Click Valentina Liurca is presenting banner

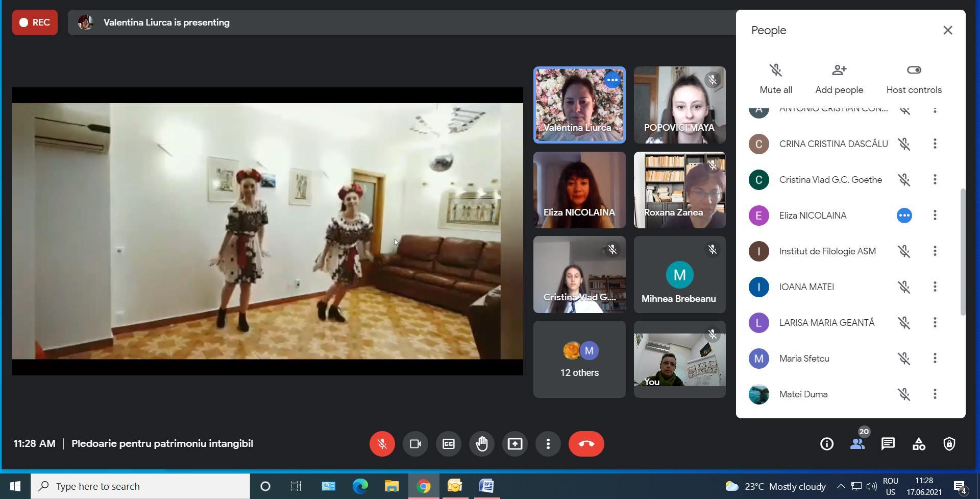click(401, 22)
